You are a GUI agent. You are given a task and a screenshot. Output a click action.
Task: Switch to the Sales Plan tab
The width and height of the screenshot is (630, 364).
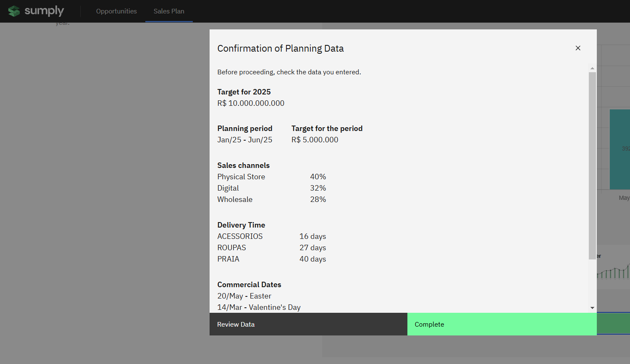pos(169,11)
